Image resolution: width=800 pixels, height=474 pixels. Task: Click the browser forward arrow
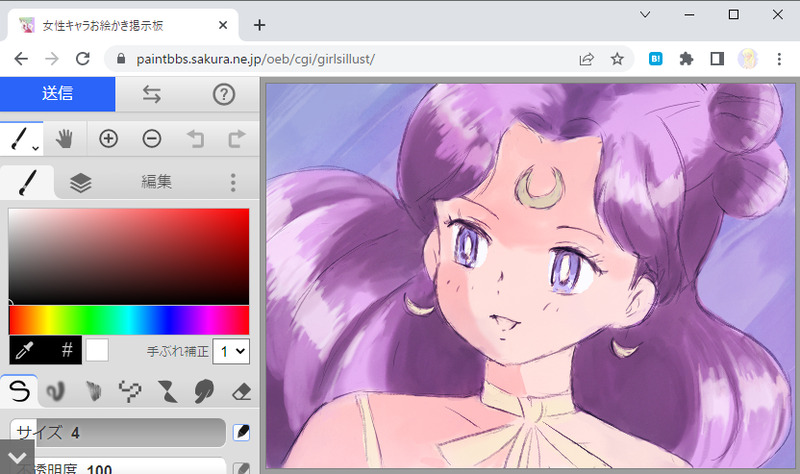click(52, 59)
